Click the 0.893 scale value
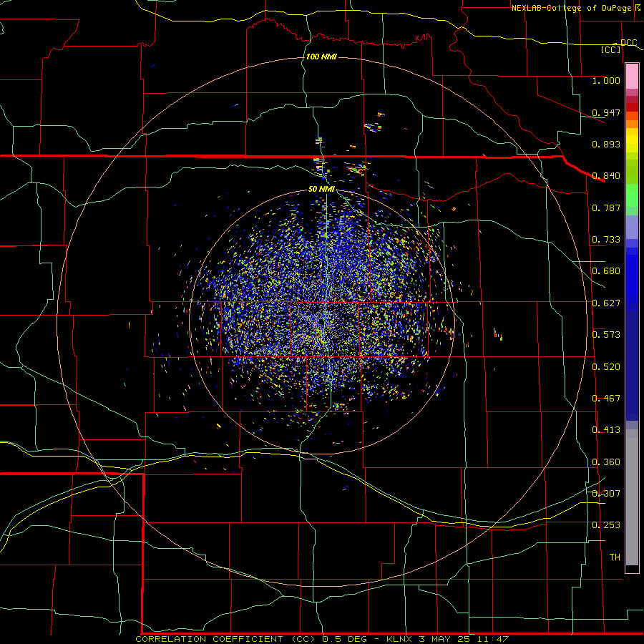Screen dimensions: 644x644 point(606,144)
